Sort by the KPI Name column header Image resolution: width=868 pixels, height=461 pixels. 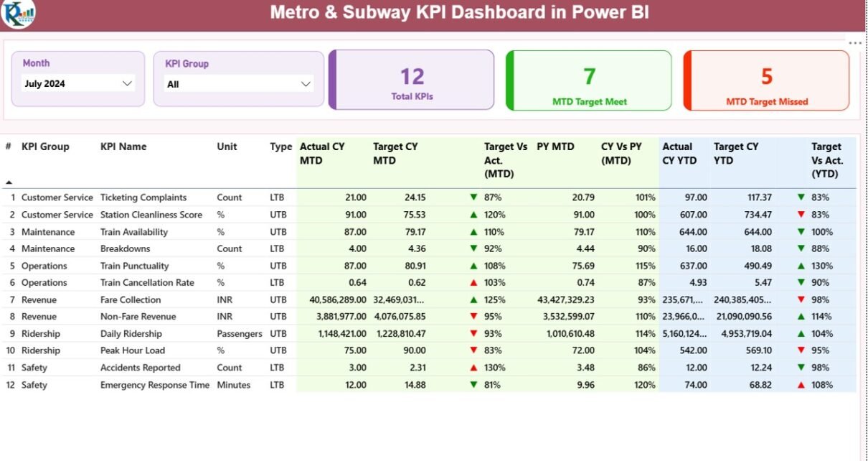(x=123, y=146)
